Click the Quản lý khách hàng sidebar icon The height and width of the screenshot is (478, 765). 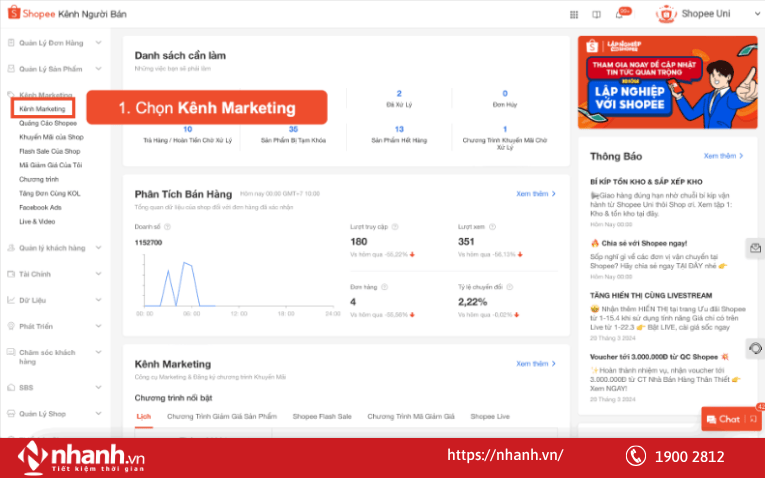click(x=11, y=248)
